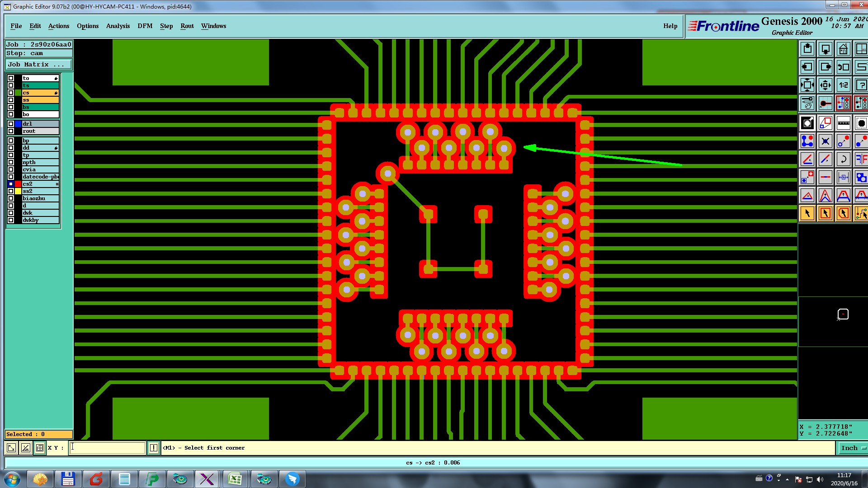Open the Windows Start button
This screenshot has height=488, width=868.
(12, 479)
